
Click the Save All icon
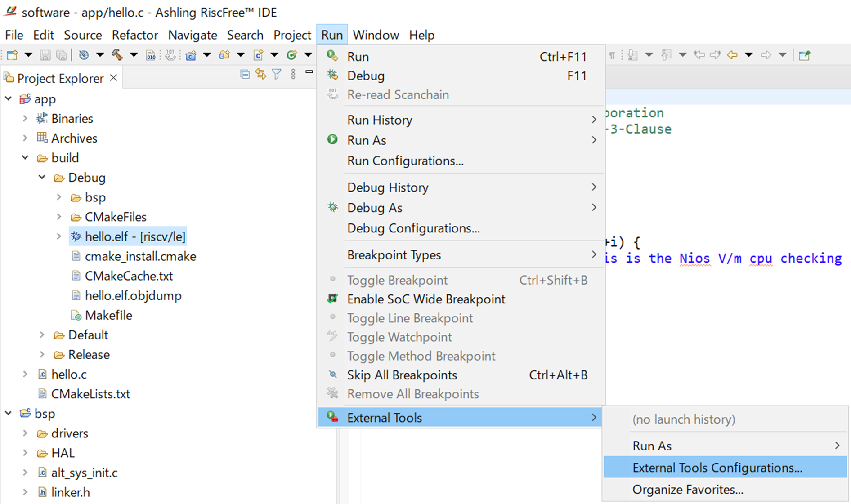click(62, 55)
